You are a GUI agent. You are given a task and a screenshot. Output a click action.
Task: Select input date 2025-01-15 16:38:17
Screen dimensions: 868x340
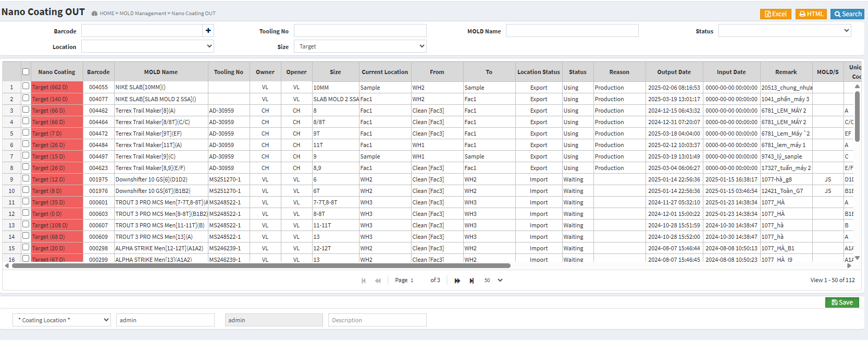(731, 179)
